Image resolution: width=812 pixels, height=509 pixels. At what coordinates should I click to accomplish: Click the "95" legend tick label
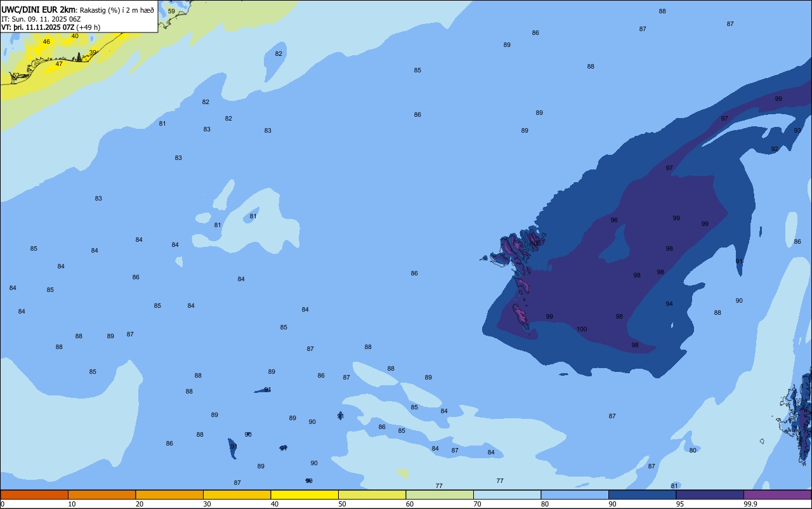680,504
